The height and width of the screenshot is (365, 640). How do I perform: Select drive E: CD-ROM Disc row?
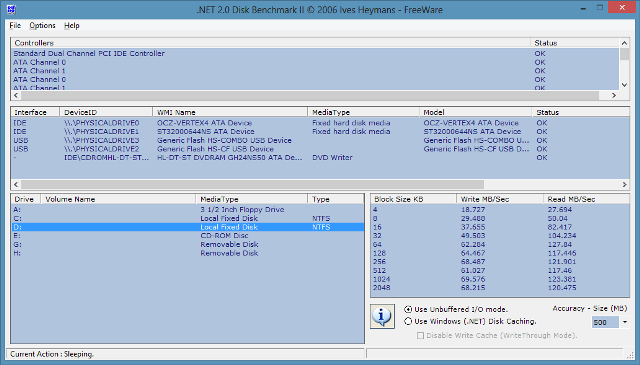pyautogui.click(x=188, y=236)
